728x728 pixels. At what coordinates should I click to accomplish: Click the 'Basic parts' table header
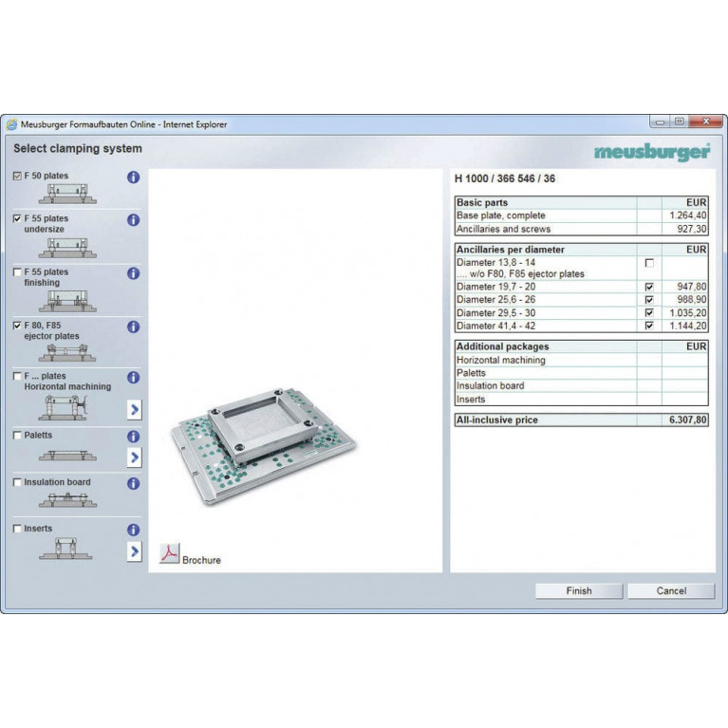tap(482, 202)
